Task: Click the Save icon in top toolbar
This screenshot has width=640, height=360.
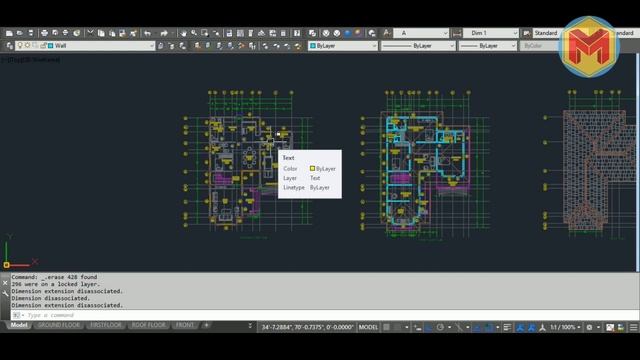Action: [x=31, y=33]
